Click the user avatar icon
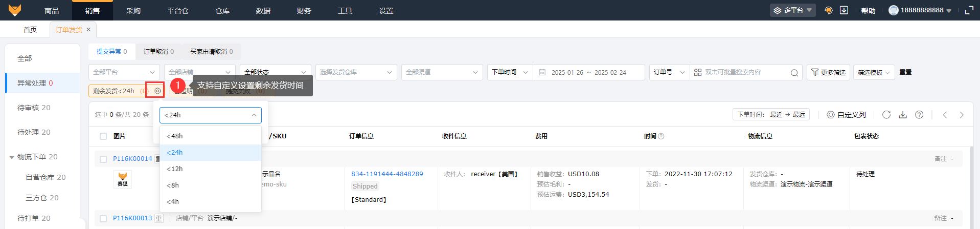 coord(893,10)
